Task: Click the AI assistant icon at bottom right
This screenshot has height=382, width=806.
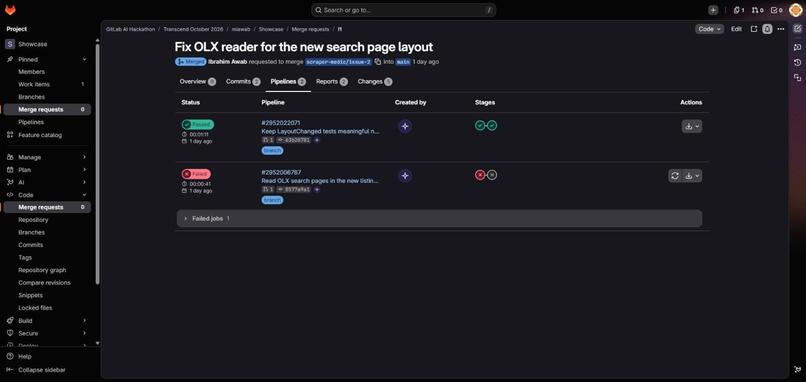Action: tap(797, 369)
